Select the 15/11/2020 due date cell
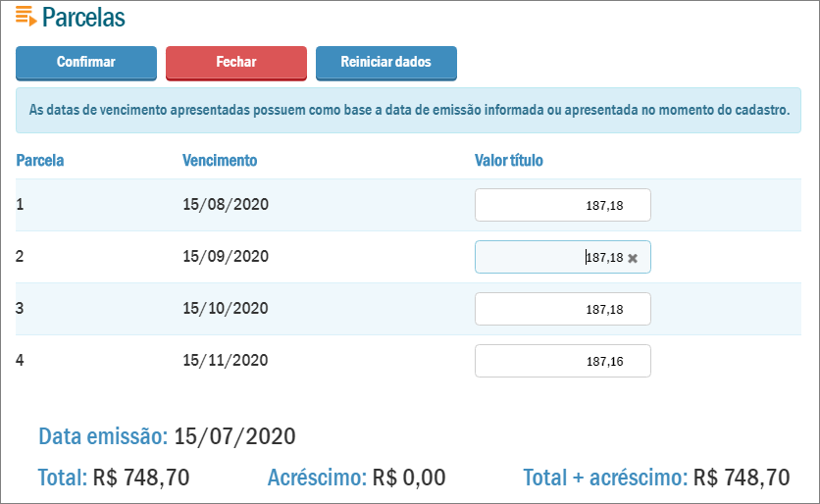820x504 pixels. pos(226,361)
